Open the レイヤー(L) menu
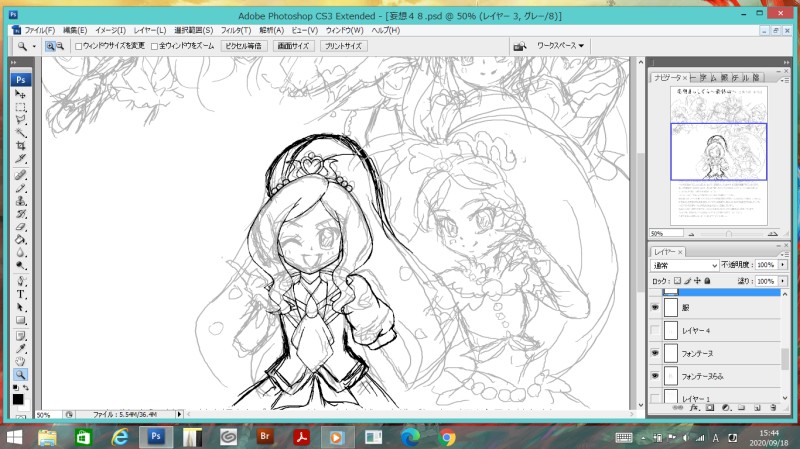Viewport: 800px width, 449px height. pyautogui.click(x=149, y=31)
